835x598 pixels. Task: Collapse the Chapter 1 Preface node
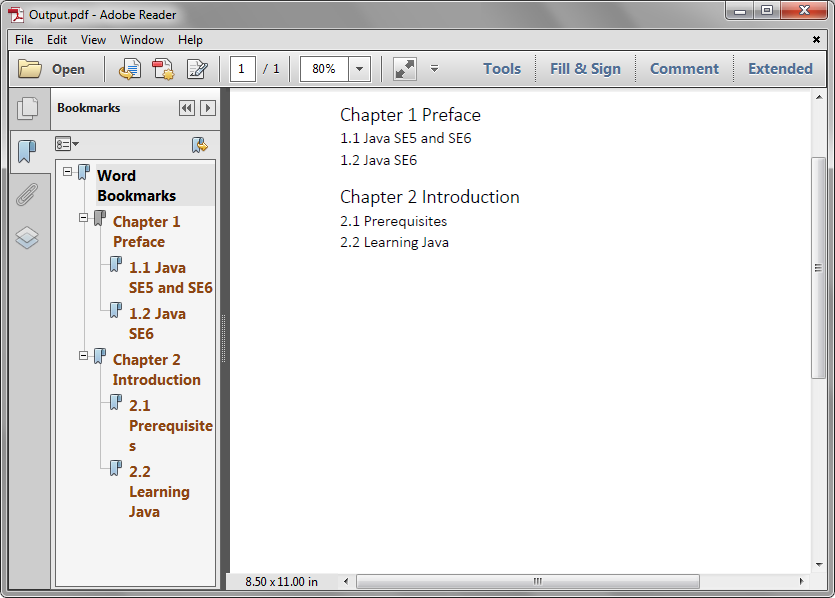[84, 217]
